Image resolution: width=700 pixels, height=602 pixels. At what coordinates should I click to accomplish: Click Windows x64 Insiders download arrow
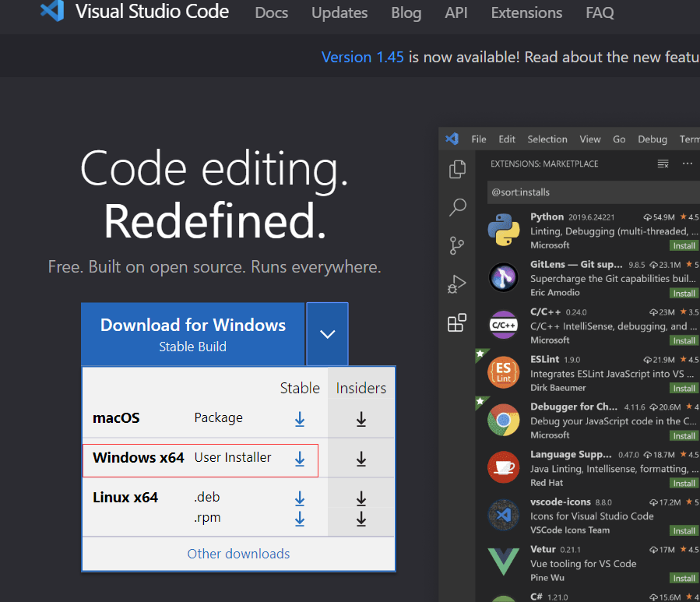click(361, 459)
